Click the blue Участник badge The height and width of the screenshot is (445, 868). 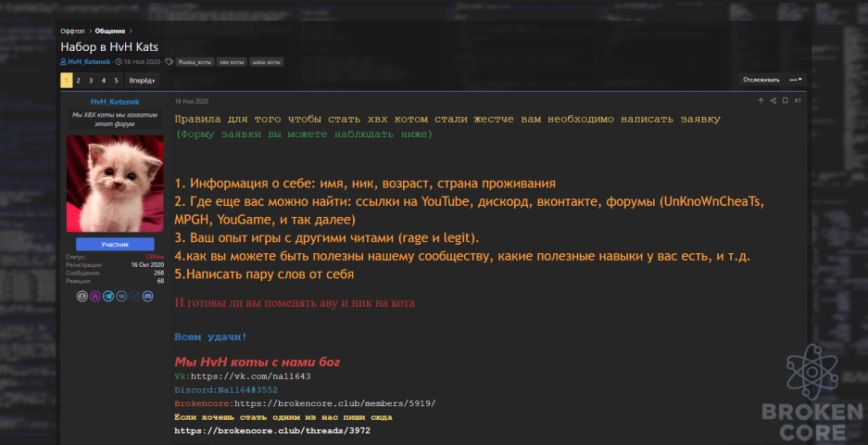pyautogui.click(x=115, y=244)
